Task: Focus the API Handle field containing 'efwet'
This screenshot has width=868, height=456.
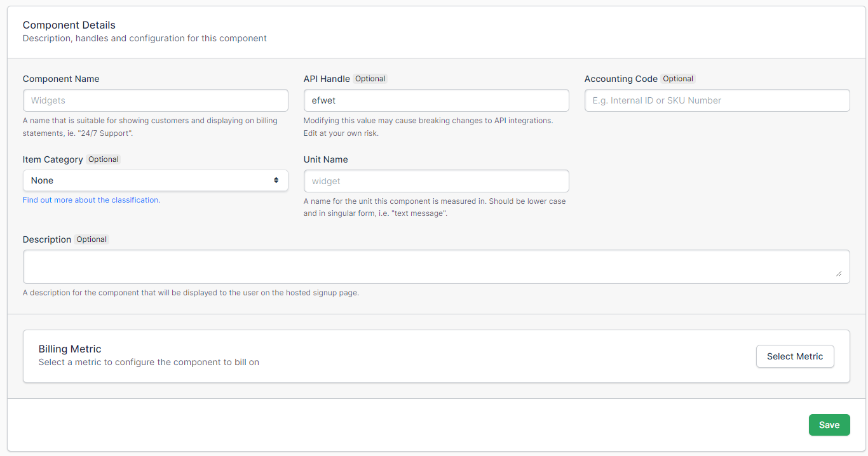Action: 436,100
